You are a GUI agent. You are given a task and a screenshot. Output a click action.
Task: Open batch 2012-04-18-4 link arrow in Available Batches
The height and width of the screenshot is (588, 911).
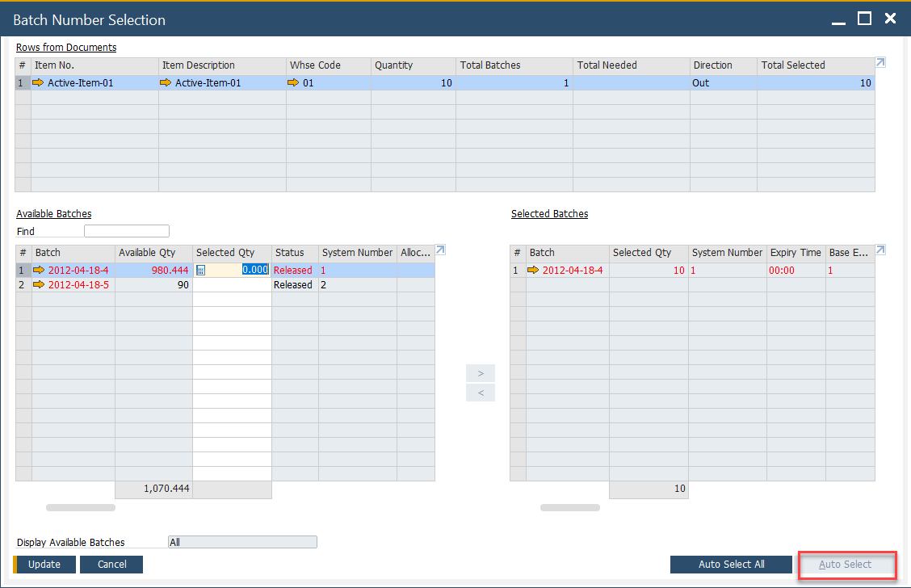click(x=40, y=271)
